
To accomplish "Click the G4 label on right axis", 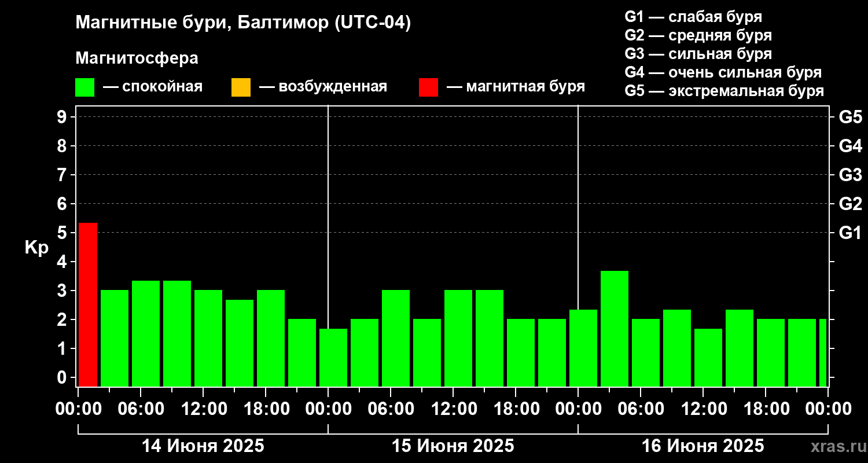I will [x=851, y=146].
